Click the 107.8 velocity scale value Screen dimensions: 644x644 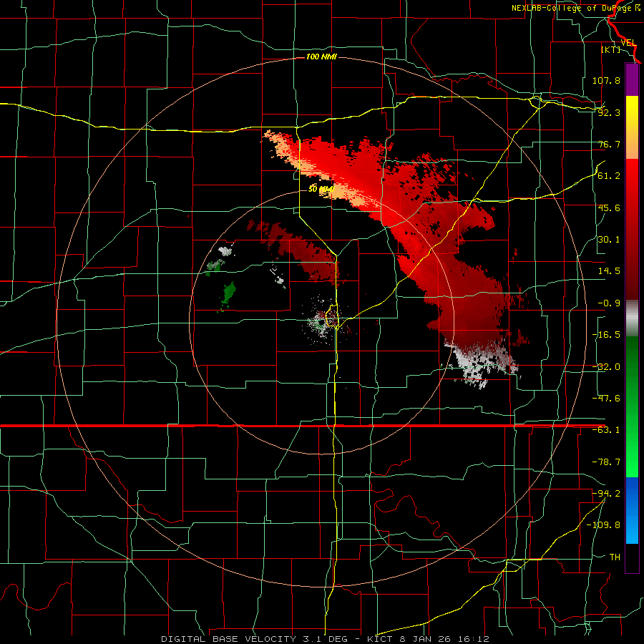[x=606, y=80]
